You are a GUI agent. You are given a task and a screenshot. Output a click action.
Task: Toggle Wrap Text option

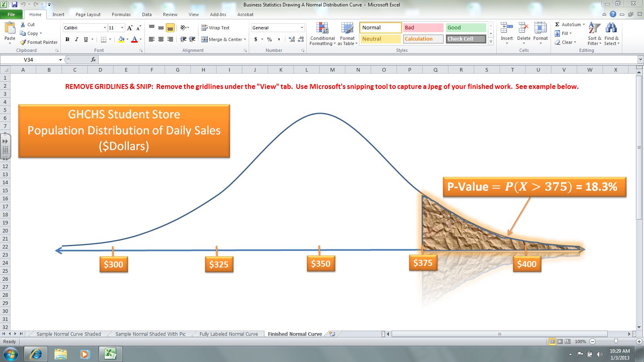(215, 28)
